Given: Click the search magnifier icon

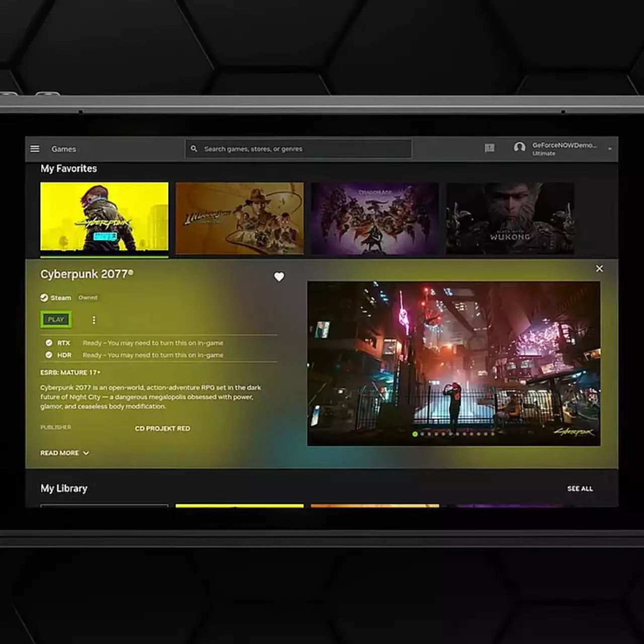Looking at the screenshot, I should [194, 148].
